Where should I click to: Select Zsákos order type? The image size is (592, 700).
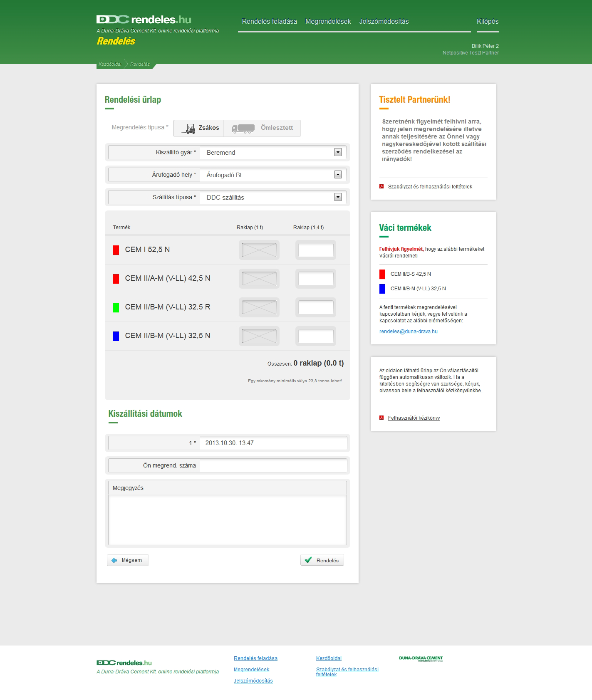pyautogui.click(x=198, y=128)
